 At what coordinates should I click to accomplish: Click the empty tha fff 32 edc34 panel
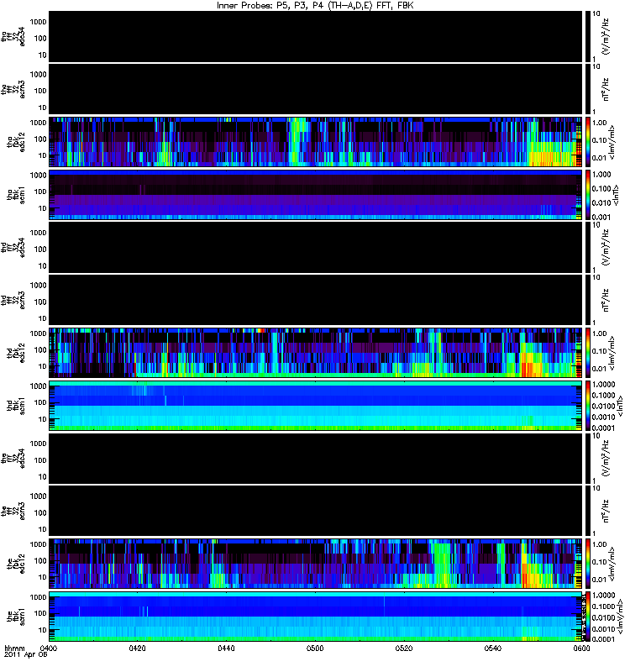pyautogui.click(x=316, y=36)
